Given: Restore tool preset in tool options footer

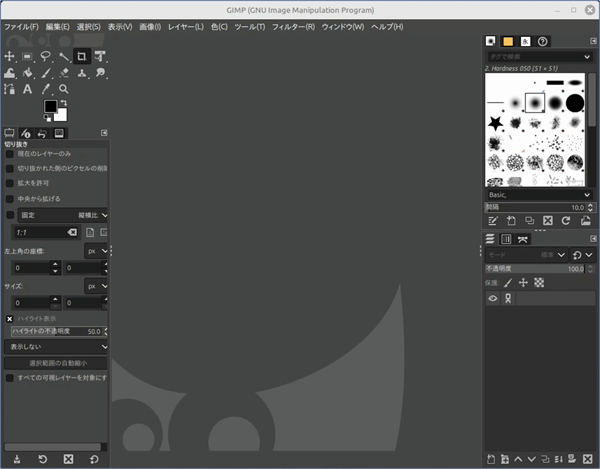Looking at the screenshot, I should 42,459.
